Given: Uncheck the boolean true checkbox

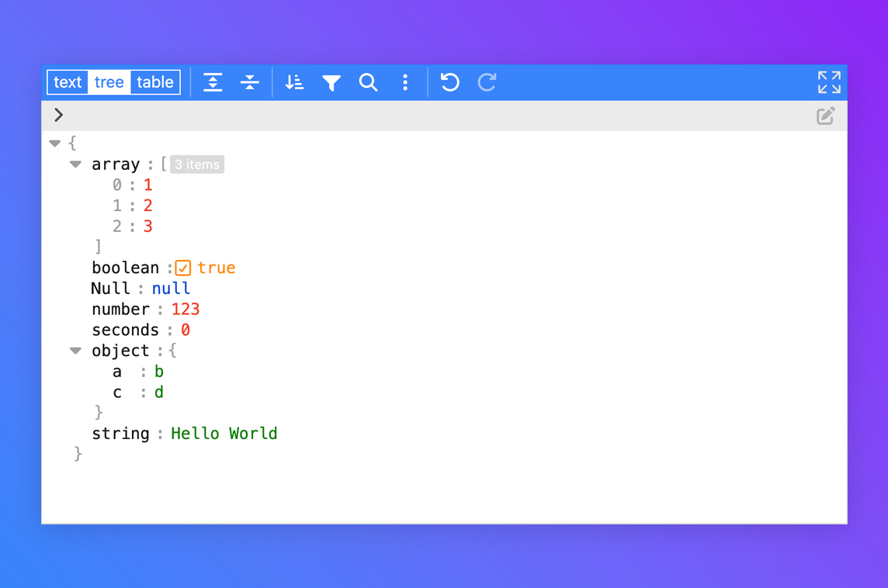Looking at the screenshot, I should click(183, 268).
